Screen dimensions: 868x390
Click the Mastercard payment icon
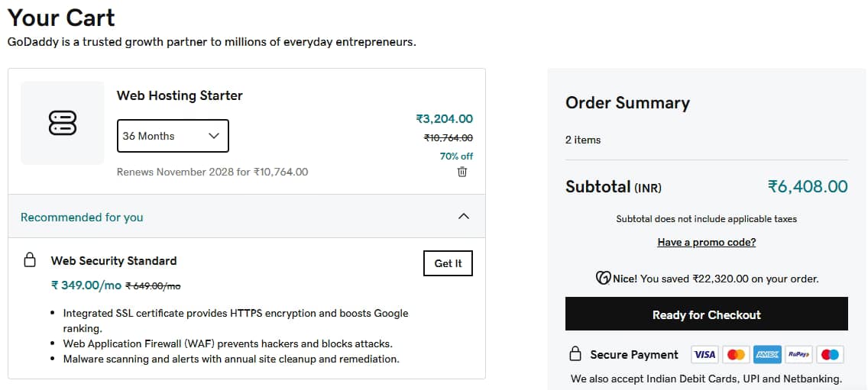coord(736,355)
